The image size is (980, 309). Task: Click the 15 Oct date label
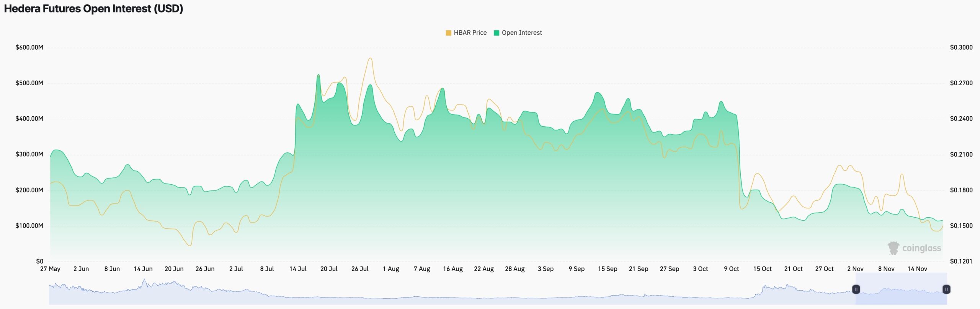pyautogui.click(x=763, y=269)
